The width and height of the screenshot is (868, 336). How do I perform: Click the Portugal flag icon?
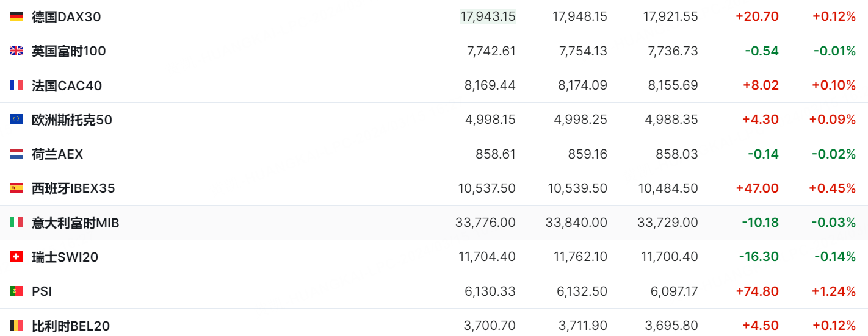coord(16,291)
